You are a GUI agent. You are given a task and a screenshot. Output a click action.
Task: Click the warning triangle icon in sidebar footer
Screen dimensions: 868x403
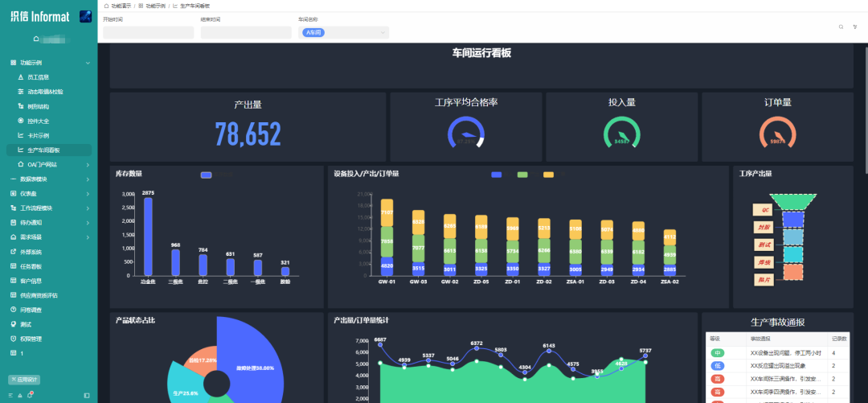tap(21, 395)
